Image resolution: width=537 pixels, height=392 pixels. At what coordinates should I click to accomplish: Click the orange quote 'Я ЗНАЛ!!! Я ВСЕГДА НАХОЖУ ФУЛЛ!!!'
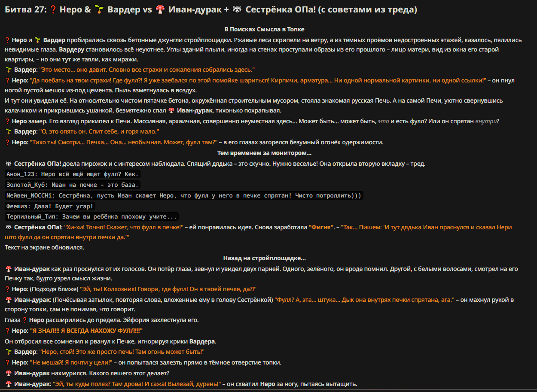click(86, 331)
